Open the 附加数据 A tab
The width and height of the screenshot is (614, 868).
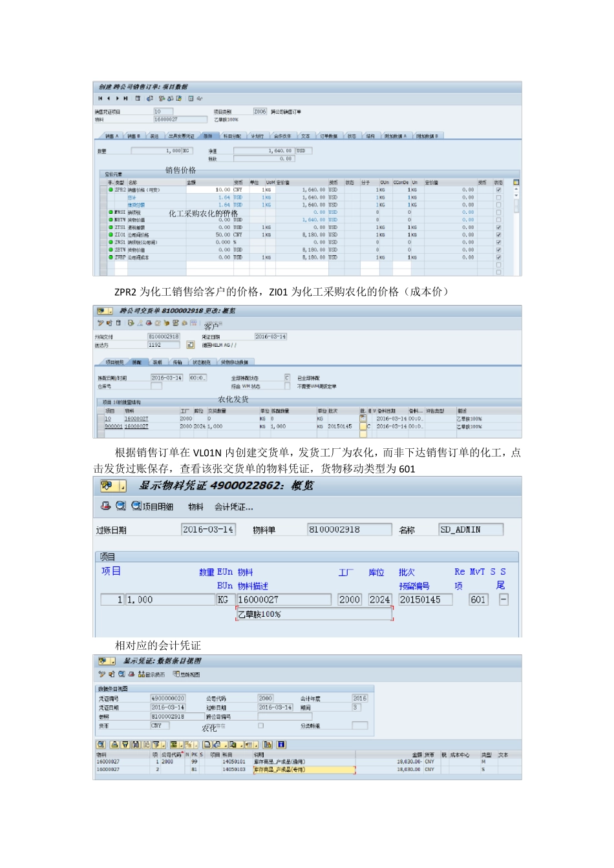tap(396, 136)
